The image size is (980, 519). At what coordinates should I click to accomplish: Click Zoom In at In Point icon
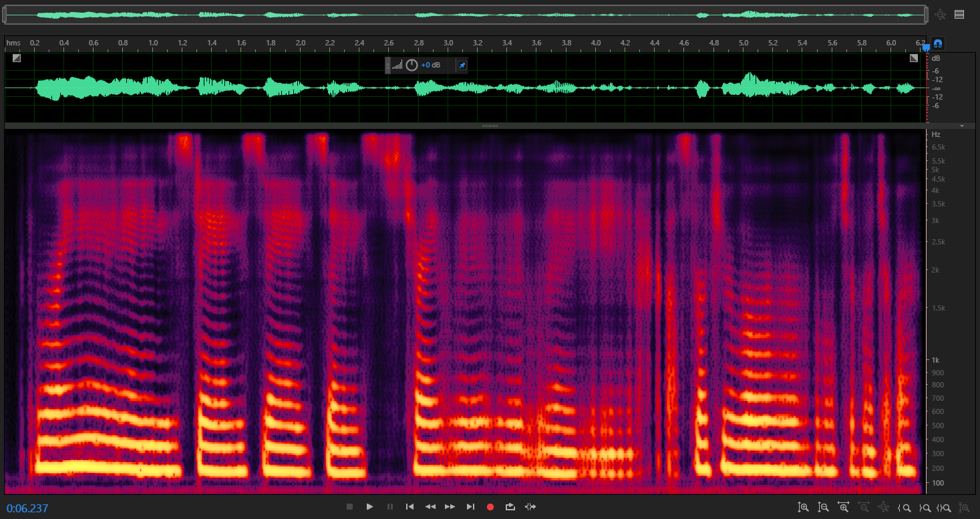[905, 508]
